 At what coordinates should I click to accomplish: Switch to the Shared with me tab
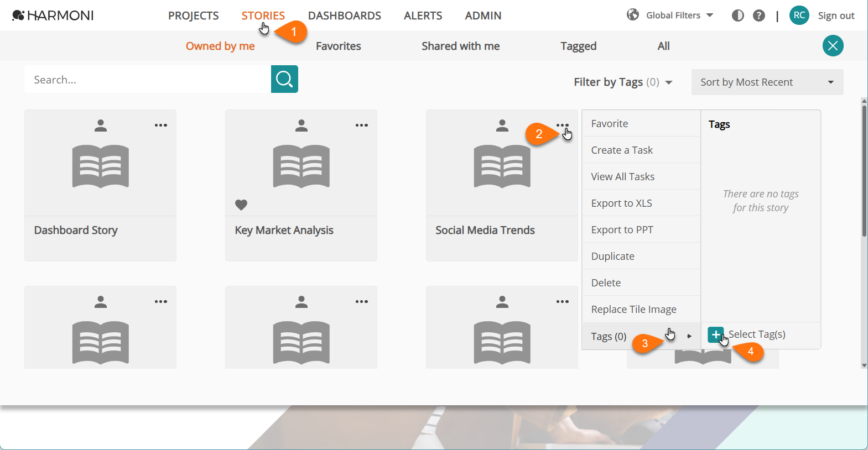point(460,46)
